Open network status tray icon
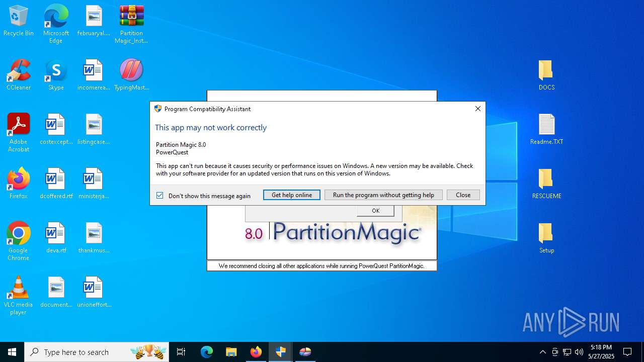The width and height of the screenshot is (644, 362). [567, 352]
